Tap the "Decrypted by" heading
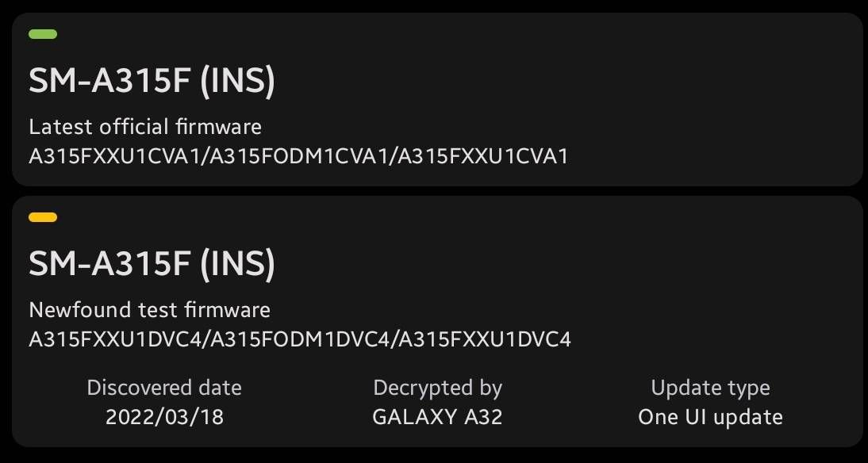Viewport: 868px width, 463px height. 437,388
